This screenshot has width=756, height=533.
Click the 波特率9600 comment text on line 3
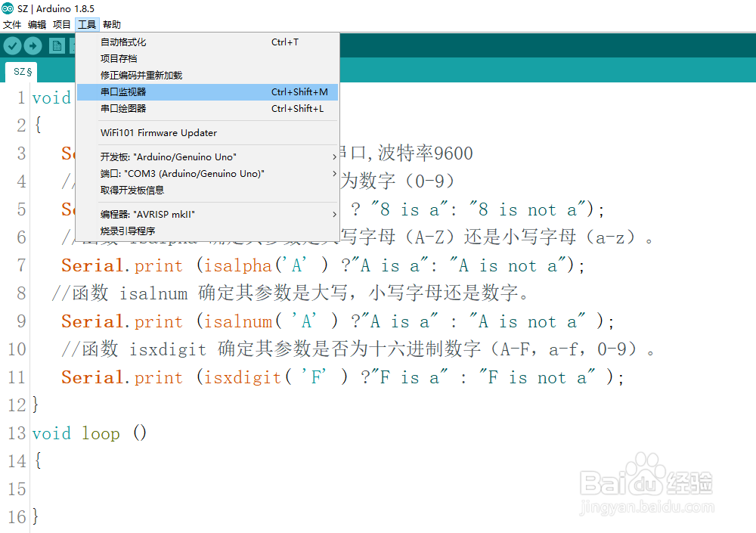(425, 153)
